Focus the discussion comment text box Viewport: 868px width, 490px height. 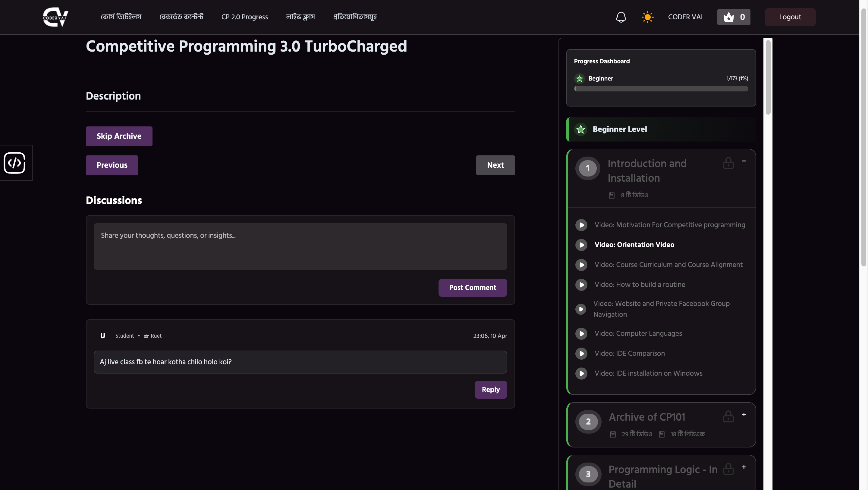coord(300,246)
